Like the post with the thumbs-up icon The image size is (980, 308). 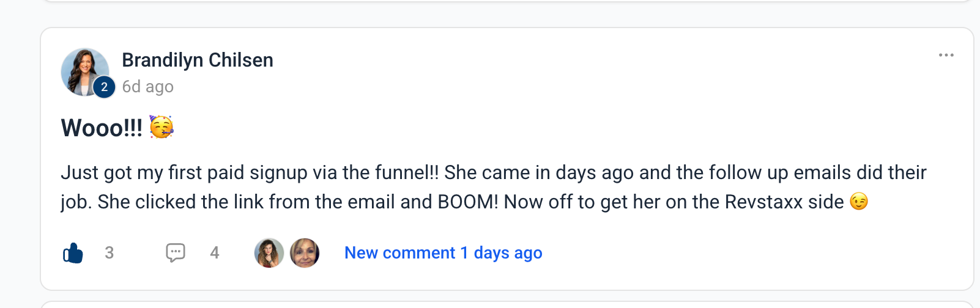[x=73, y=252]
